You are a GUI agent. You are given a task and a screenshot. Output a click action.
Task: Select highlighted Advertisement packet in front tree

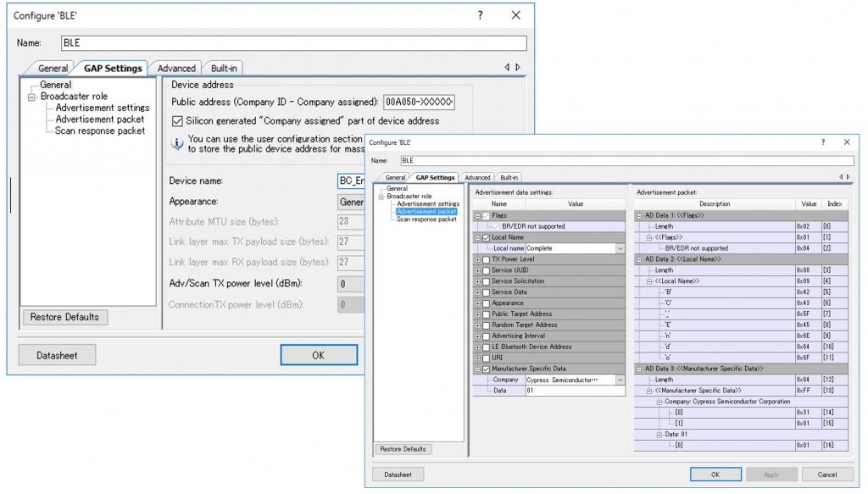pos(426,211)
